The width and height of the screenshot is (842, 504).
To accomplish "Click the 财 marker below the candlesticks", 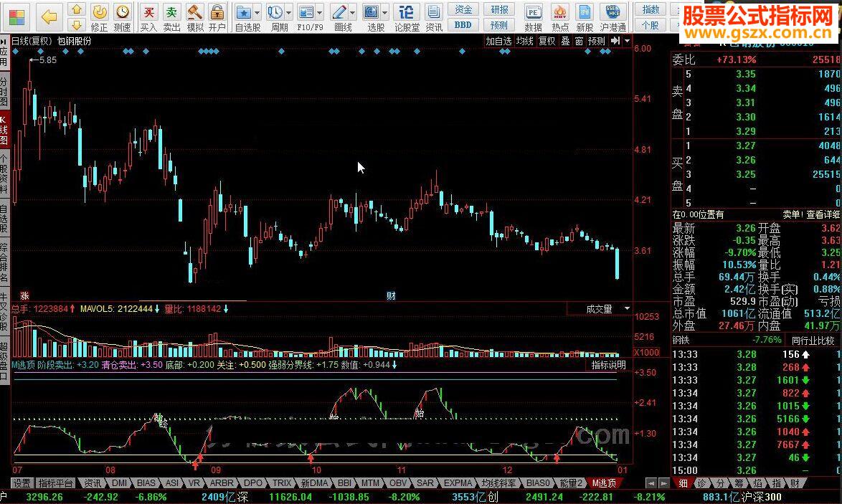I will point(391,296).
